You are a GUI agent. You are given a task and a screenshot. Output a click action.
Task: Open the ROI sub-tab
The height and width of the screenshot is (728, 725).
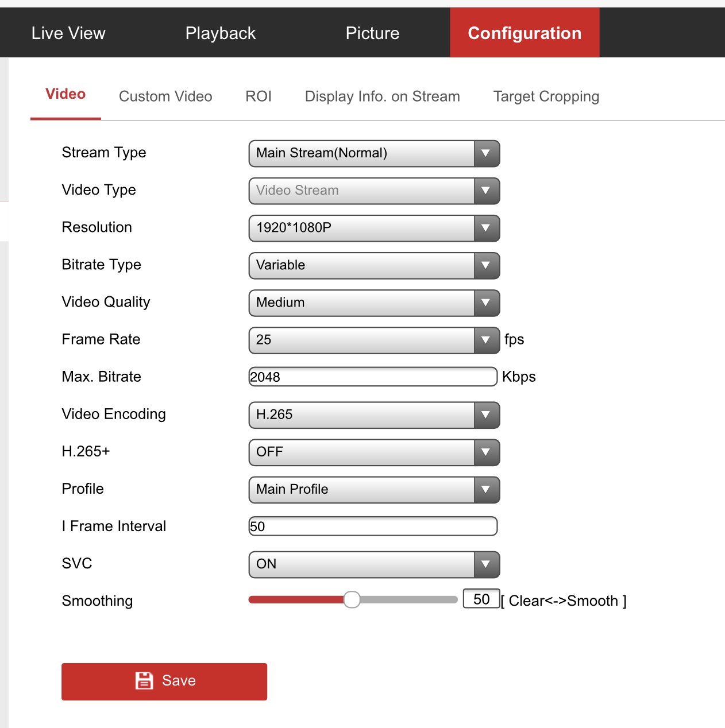point(259,96)
